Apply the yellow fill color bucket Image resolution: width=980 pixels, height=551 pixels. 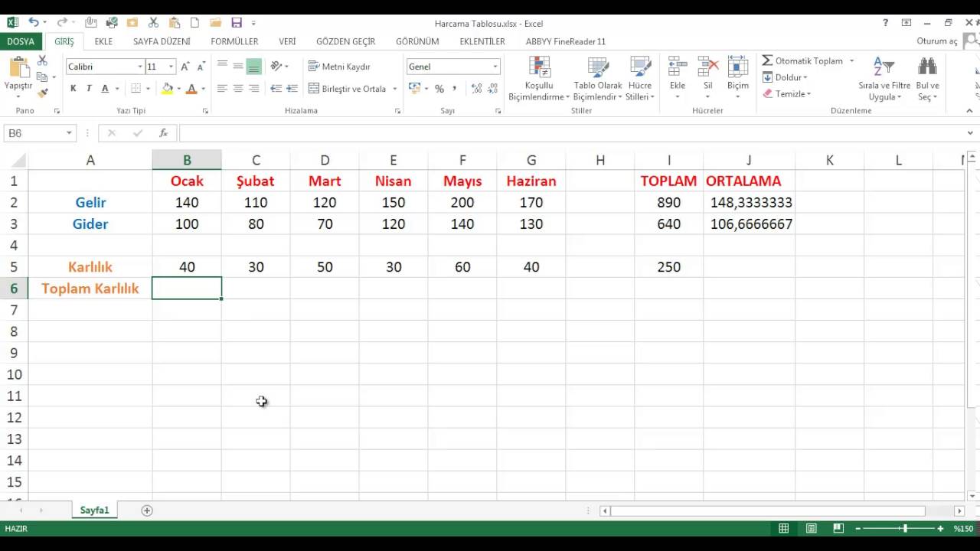[167, 89]
